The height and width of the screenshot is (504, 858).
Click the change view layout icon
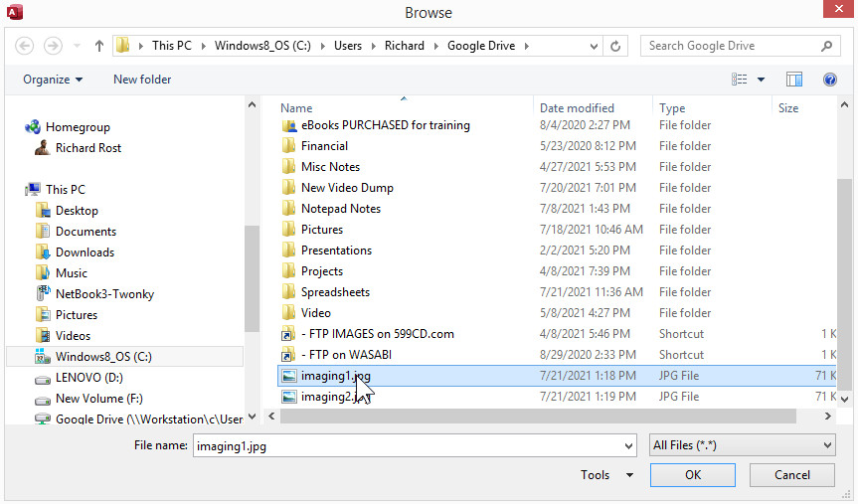pyautogui.click(x=740, y=80)
